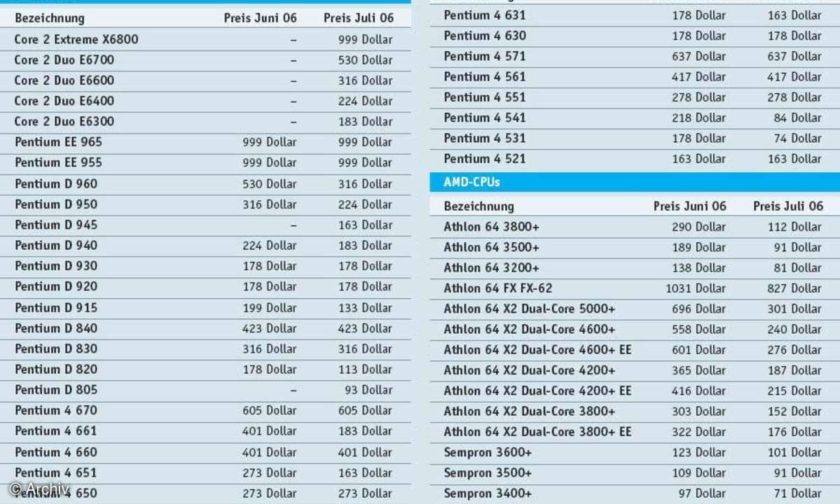The height and width of the screenshot is (504, 840).
Task: Click "Athlon 64 X2 Dual-Core 3800+ EE" label
Action: pyautogui.click(x=537, y=432)
